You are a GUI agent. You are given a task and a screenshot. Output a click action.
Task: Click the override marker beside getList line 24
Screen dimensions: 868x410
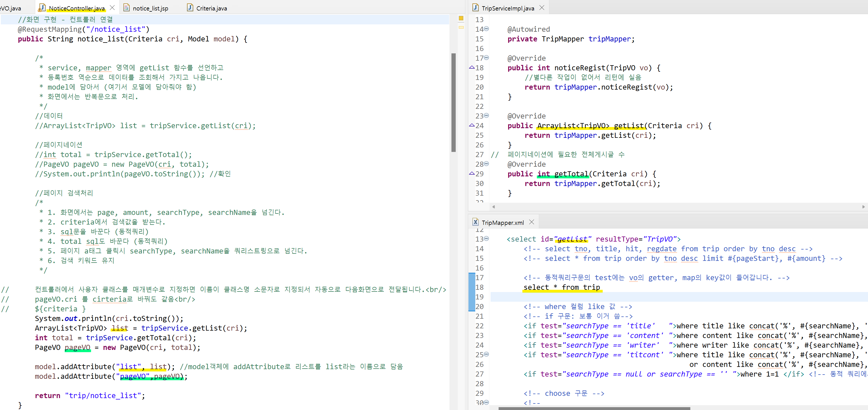(x=472, y=126)
